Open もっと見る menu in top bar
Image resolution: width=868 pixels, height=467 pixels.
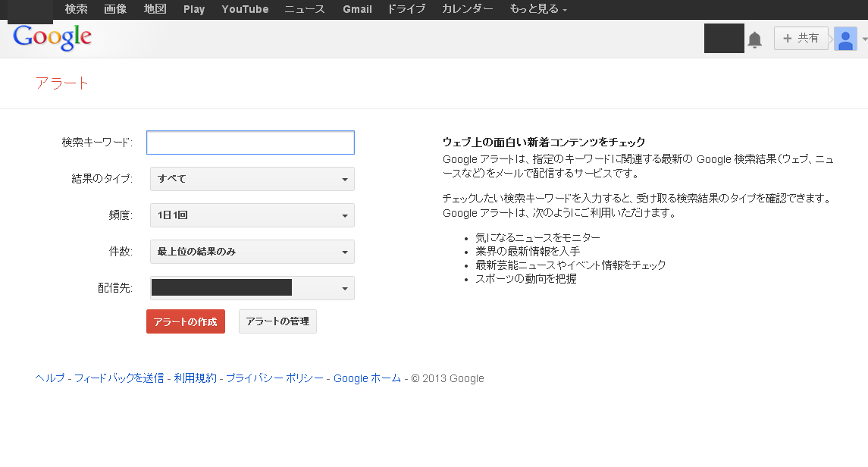point(537,9)
